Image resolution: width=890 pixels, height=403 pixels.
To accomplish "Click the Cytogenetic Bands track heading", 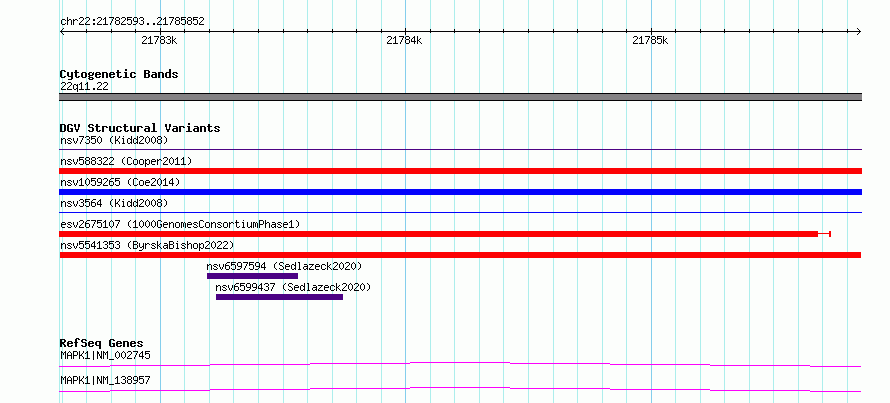I will 119,74.
